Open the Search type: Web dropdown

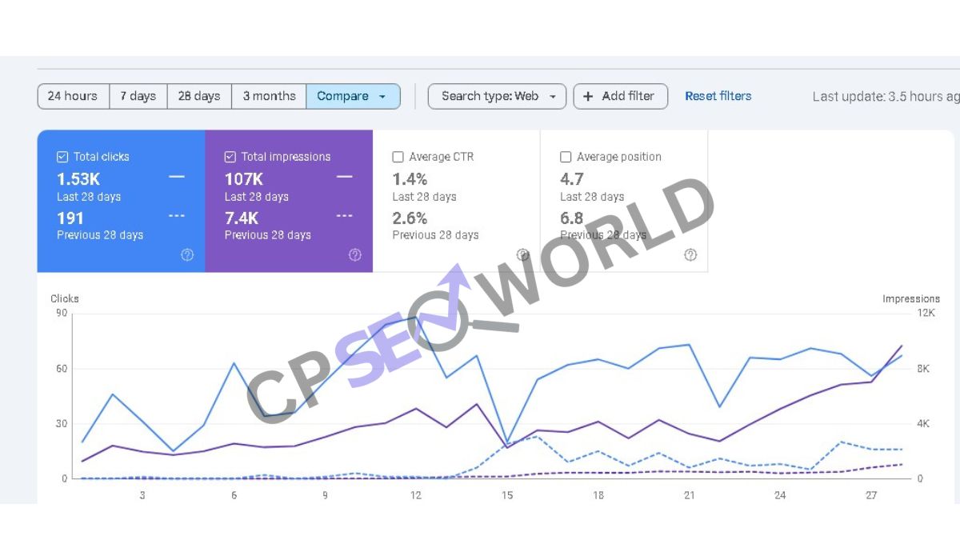(x=497, y=96)
